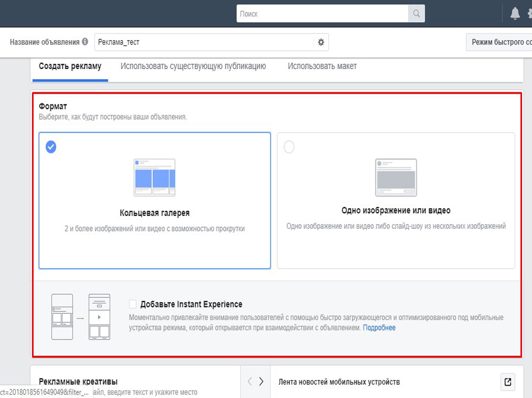Go to next preview placement arrow
Viewport: 532px width, 398px height.
[x=262, y=381]
